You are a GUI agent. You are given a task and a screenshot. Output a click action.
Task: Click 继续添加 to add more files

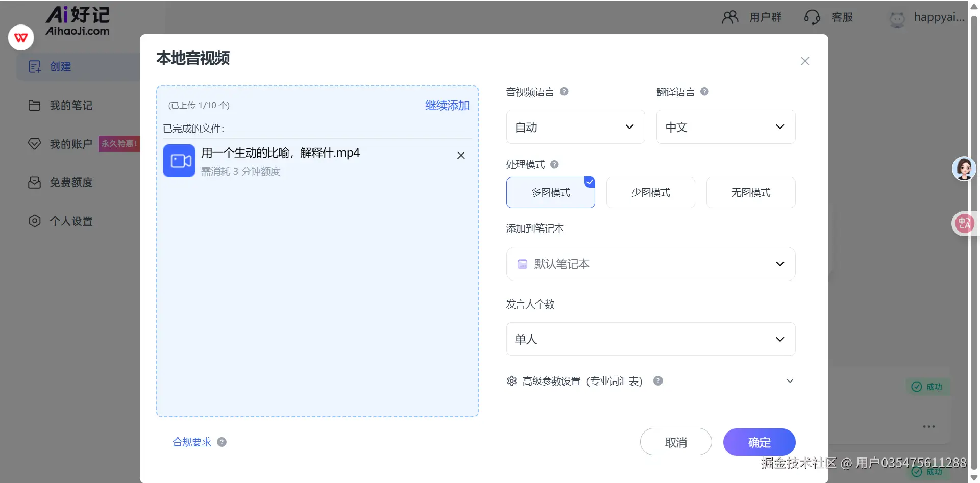point(447,106)
